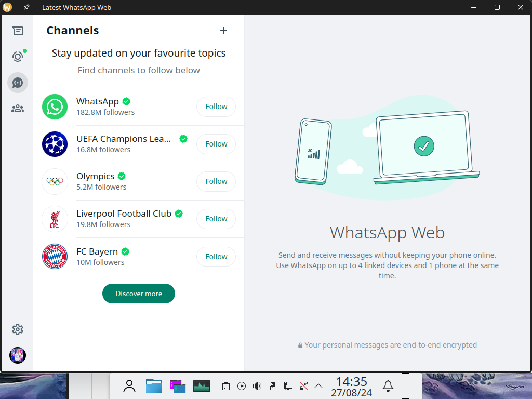The width and height of the screenshot is (532, 399).
Task: Follow the UEFA Champions League channel
Action: 216,144
